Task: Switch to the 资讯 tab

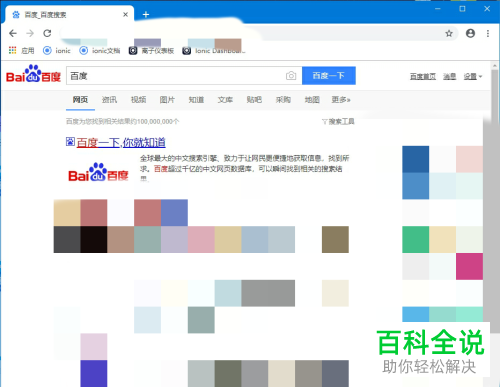Action: pyautogui.click(x=109, y=100)
